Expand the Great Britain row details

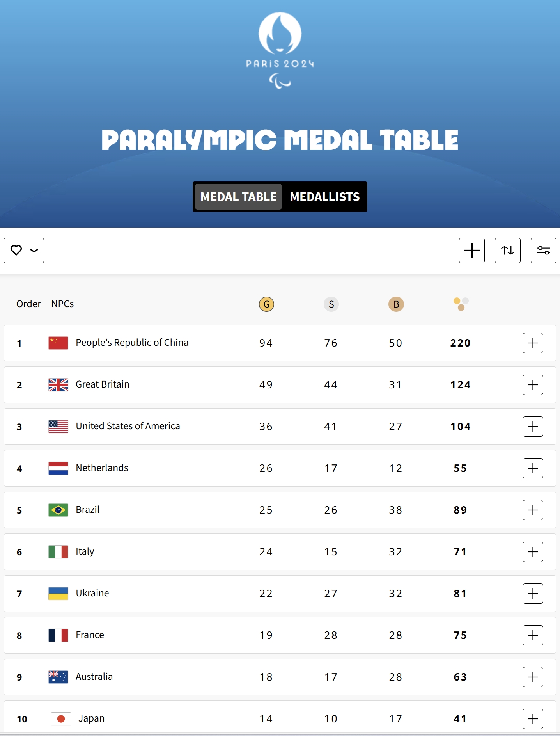click(533, 385)
